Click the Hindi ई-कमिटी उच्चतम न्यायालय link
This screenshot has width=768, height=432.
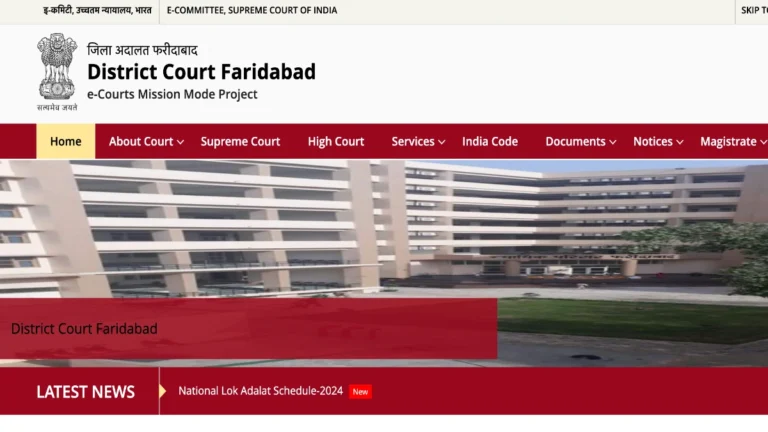point(97,10)
